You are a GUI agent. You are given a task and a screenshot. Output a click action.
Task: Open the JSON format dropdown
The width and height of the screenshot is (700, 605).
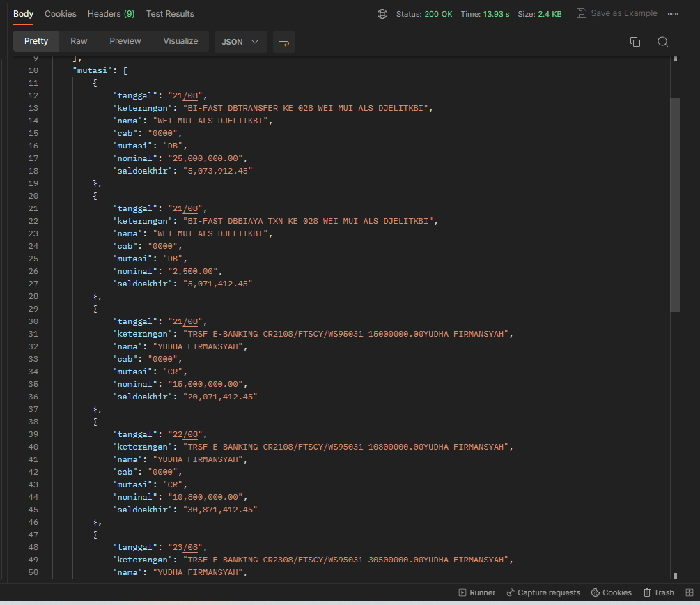[240, 42]
